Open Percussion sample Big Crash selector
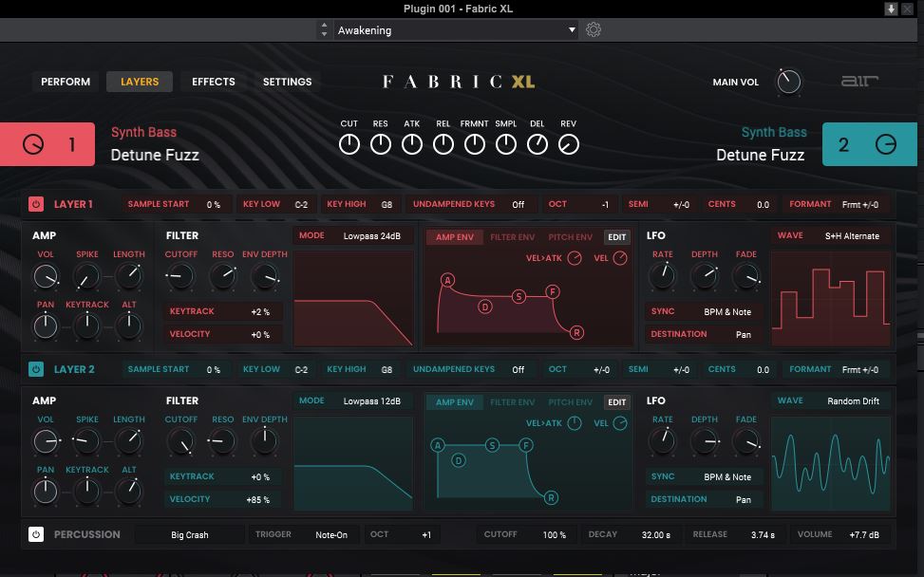 point(189,534)
